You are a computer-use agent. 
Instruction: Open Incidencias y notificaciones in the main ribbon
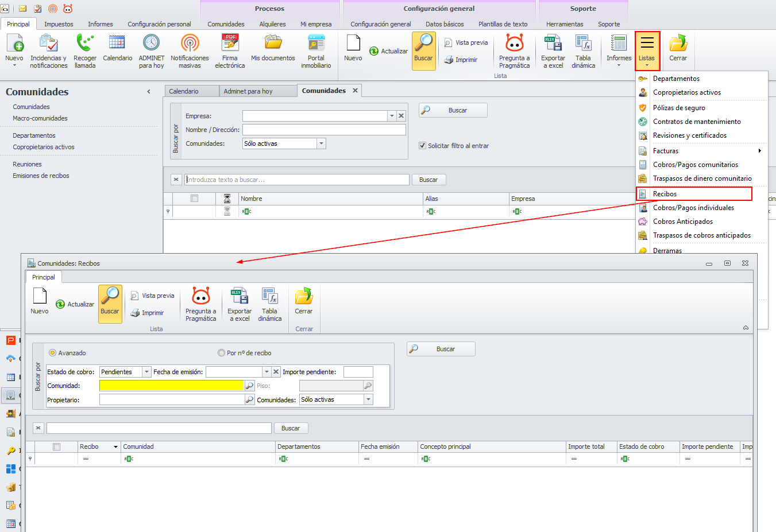[x=48, y=51]
